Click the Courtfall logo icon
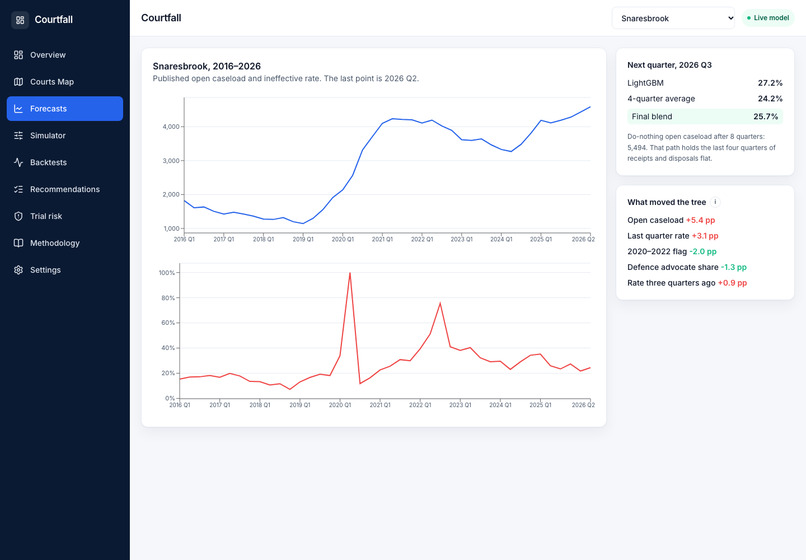 pos(20,20)
